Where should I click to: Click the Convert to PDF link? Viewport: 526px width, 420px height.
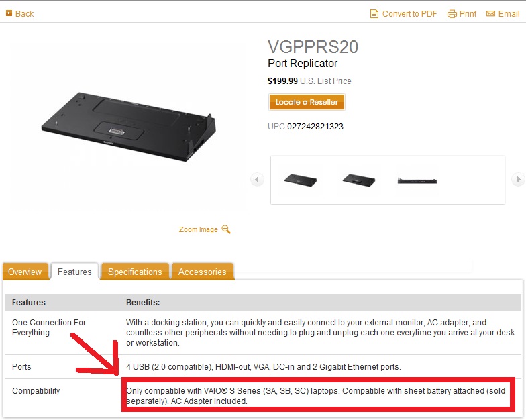(x=409, y=13)
